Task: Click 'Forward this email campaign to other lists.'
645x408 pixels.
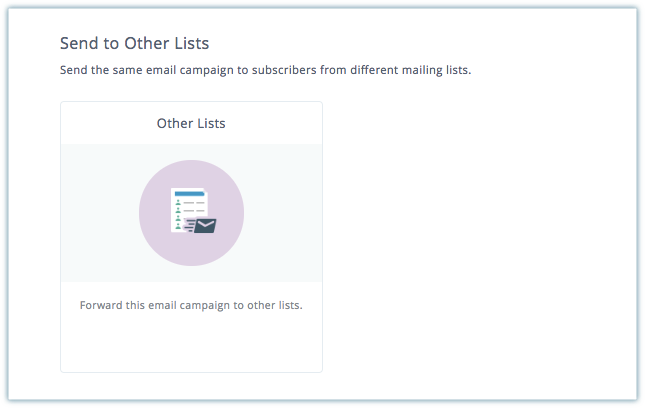Action: pyautogui.click(x=191, y=304)
